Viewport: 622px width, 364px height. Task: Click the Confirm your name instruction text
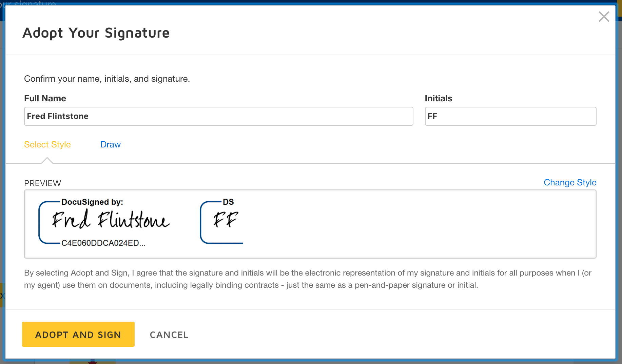click(107, 79)
